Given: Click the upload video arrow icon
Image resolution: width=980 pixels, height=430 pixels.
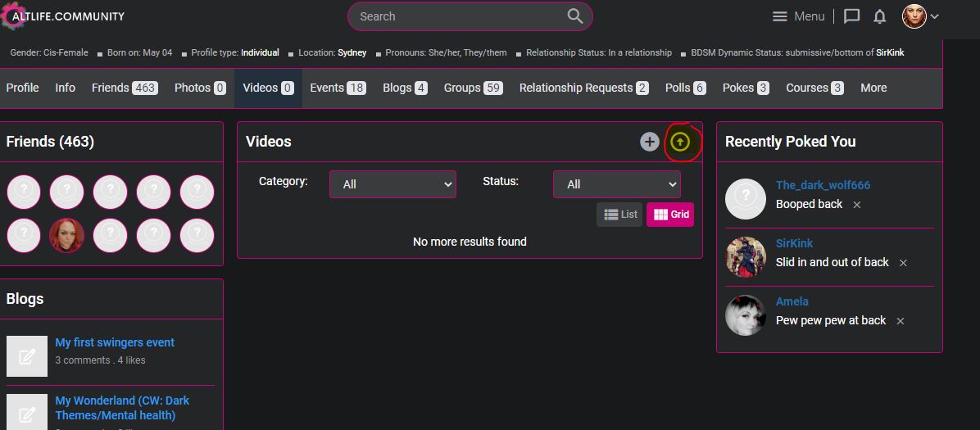Looking at the screenshot, I should [x=680, y=142].
